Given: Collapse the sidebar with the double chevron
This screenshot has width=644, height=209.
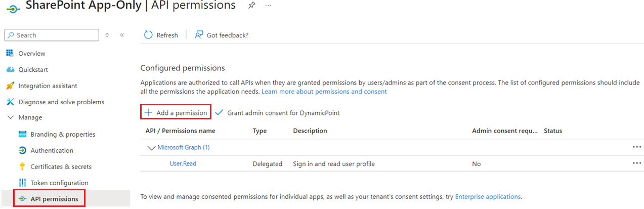Looking at the screenshot, I should pyautogui.click(x=122, y=35).
